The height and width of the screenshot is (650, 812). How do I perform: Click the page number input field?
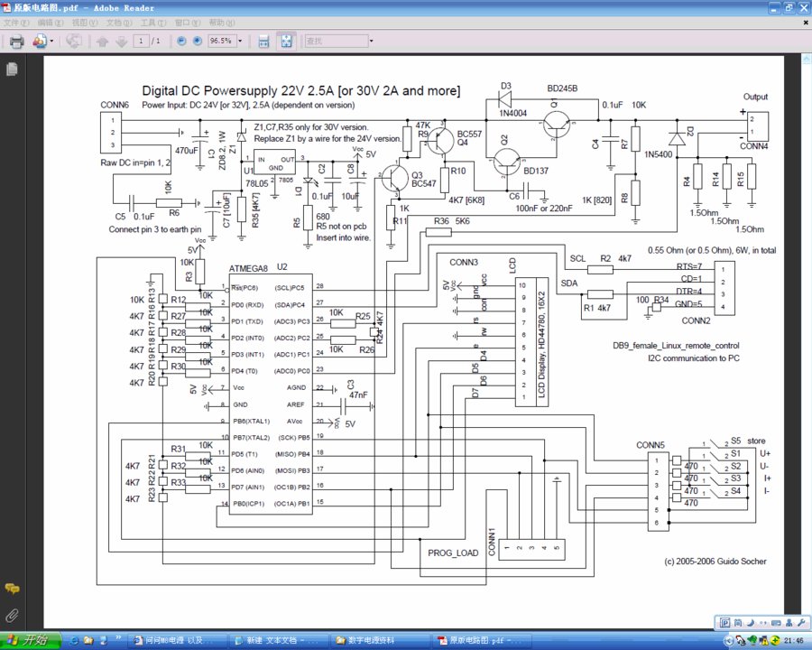coord(140,41)
